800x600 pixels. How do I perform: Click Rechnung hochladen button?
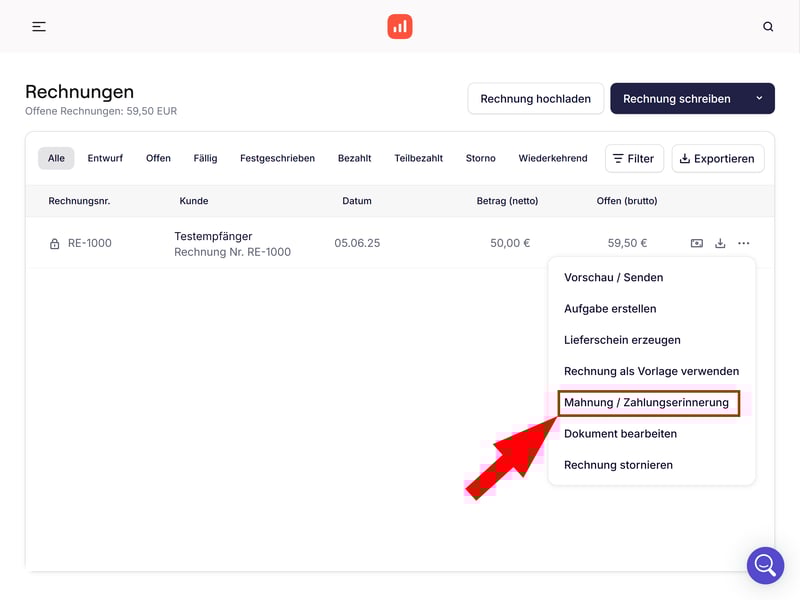535,99
